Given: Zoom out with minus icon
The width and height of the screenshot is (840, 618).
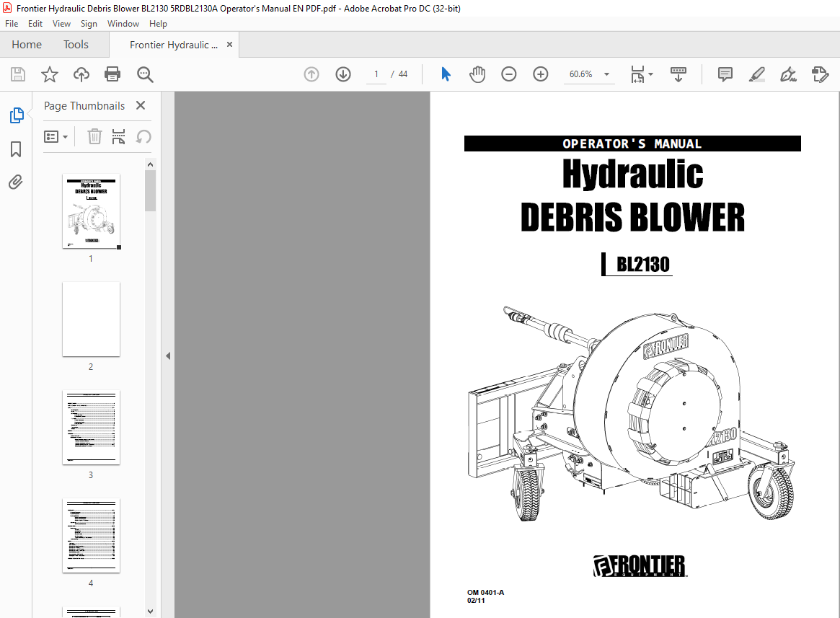Looking at the screenshot, I should pyautogui.click(x=508, y=74).
